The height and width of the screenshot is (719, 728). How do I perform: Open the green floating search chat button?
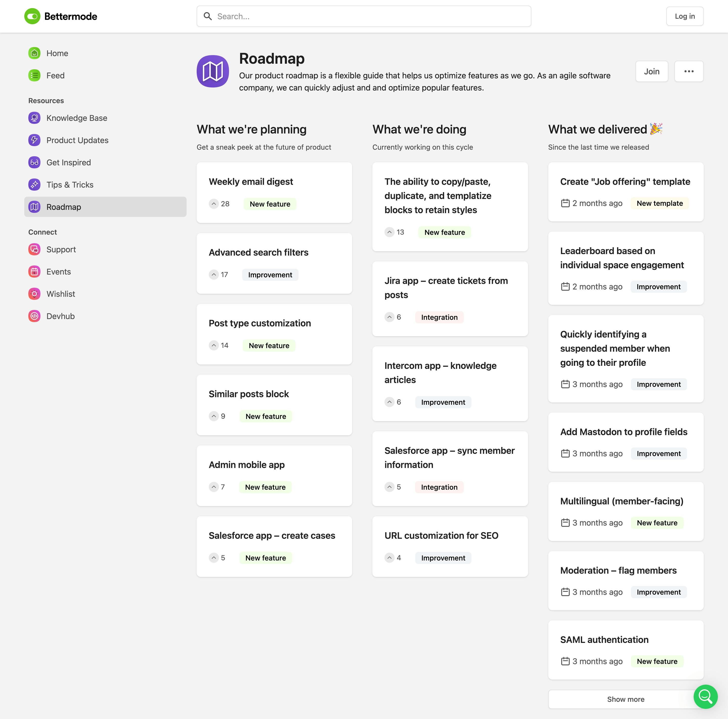[705, 696]
